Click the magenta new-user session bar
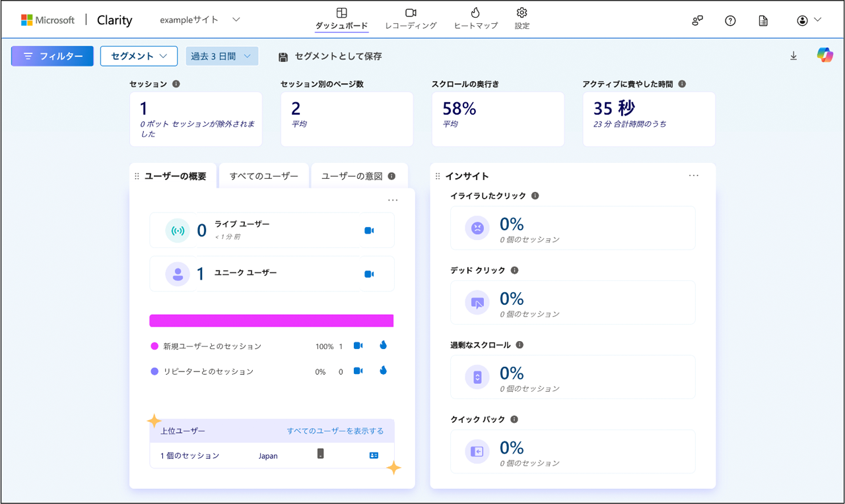The height and width of the screenshot is (504, 845). click(x=271, y=321)
